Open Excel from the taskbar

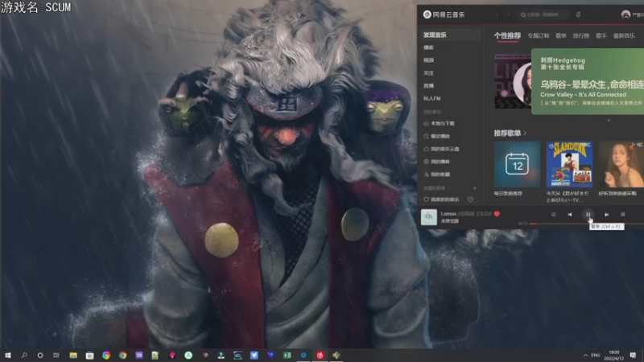(287, 355)
